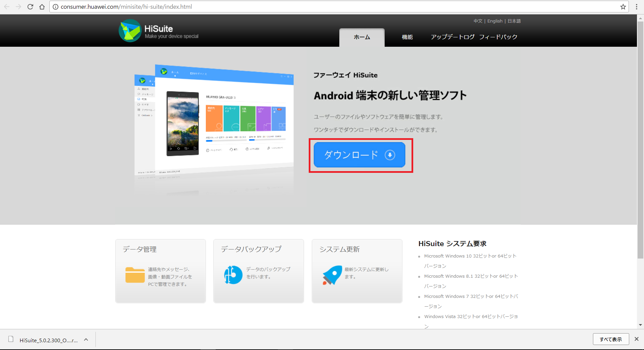Viewport: 644px width, 350px height.
Task: Switch language to English
Action: [x=495, y=21]
